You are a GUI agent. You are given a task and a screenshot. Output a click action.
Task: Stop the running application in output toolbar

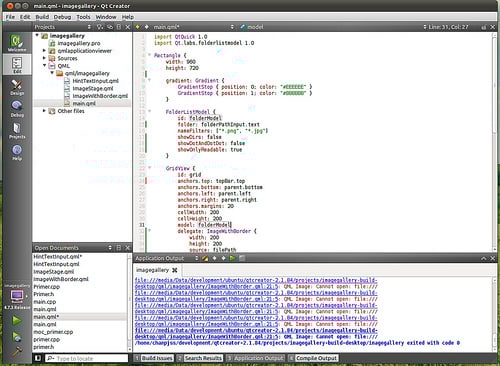[242, 258]
